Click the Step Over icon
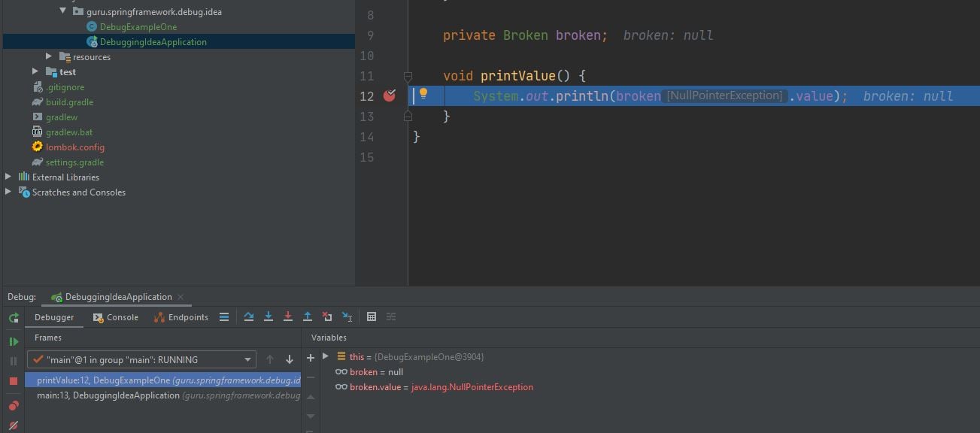The image size is (980, 433). pos(249,317)
